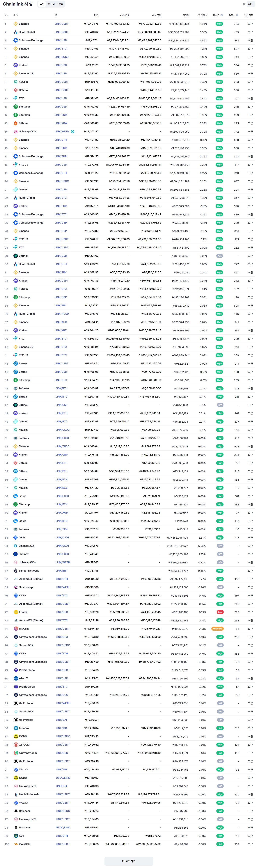This screenshot has height=868, width=259.
Task: Click volume ₩71,653,141,434 in Binance row
Action: point(180,24)
